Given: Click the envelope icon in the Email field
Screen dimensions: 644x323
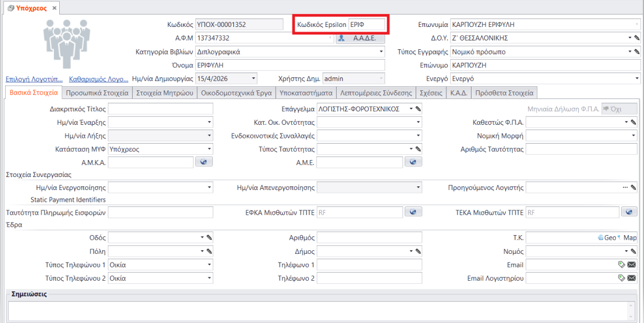Looking at the screenshot, I should 632,265.
